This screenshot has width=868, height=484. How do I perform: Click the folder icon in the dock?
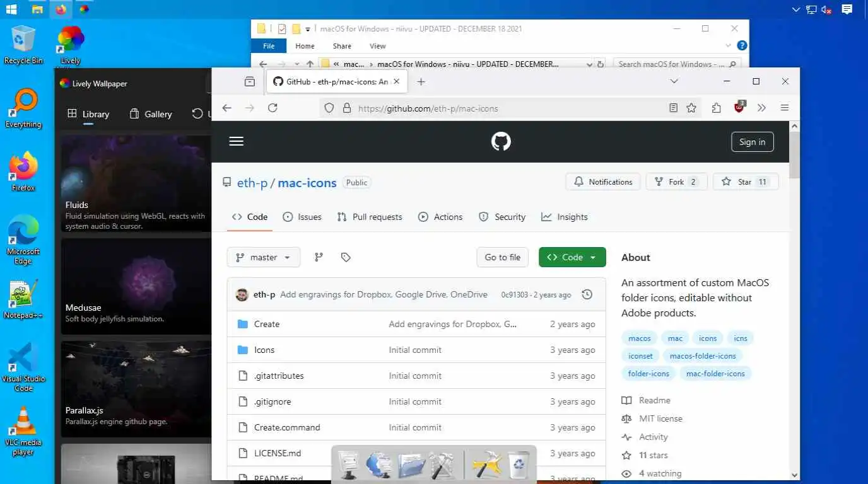click(x=412, y=465)
